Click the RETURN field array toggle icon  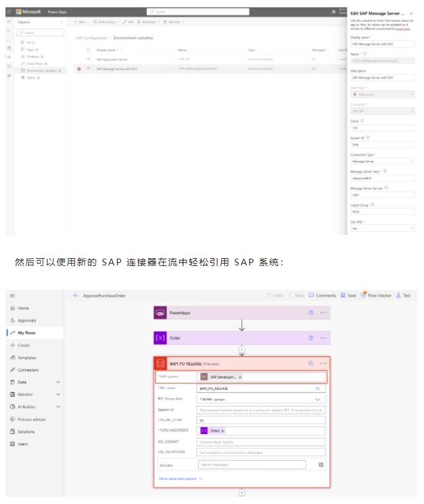point(320,464)
